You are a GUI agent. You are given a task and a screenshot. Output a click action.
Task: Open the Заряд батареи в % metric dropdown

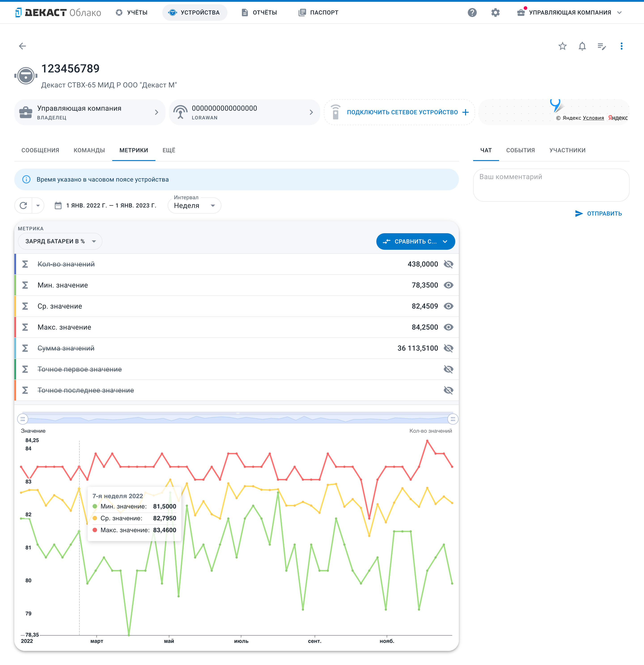(60, 241)
